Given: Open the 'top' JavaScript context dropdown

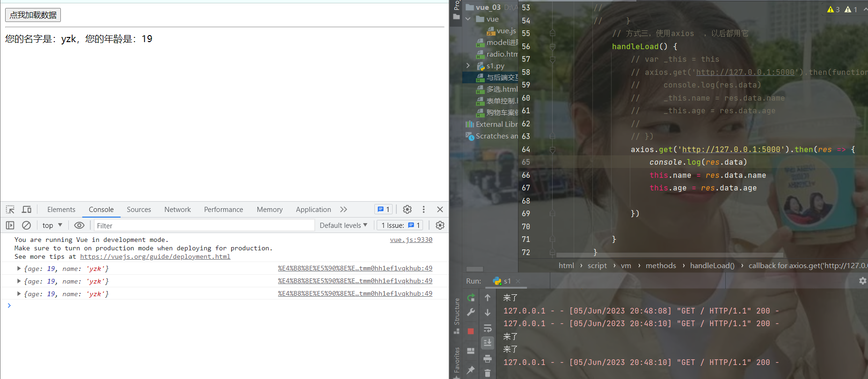Looking at the screenshot, I should (52, 226).
